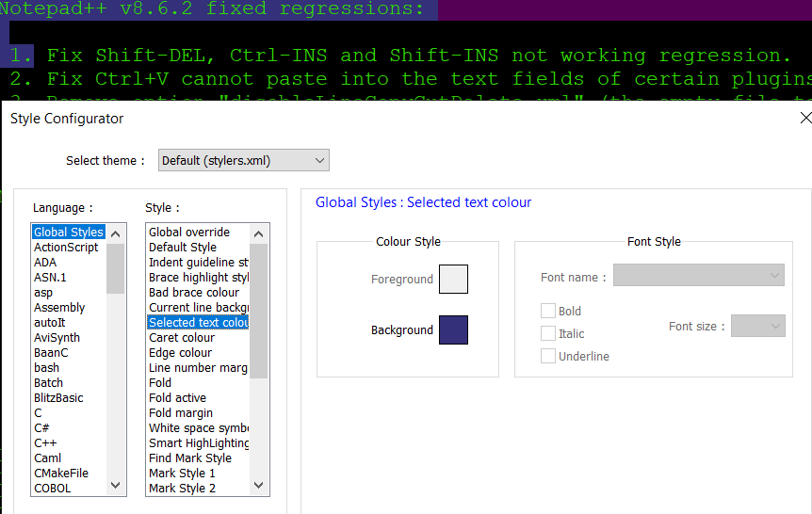Click editor heading 'Notepad++ v8.6.2 fixed regressions'

212,8
